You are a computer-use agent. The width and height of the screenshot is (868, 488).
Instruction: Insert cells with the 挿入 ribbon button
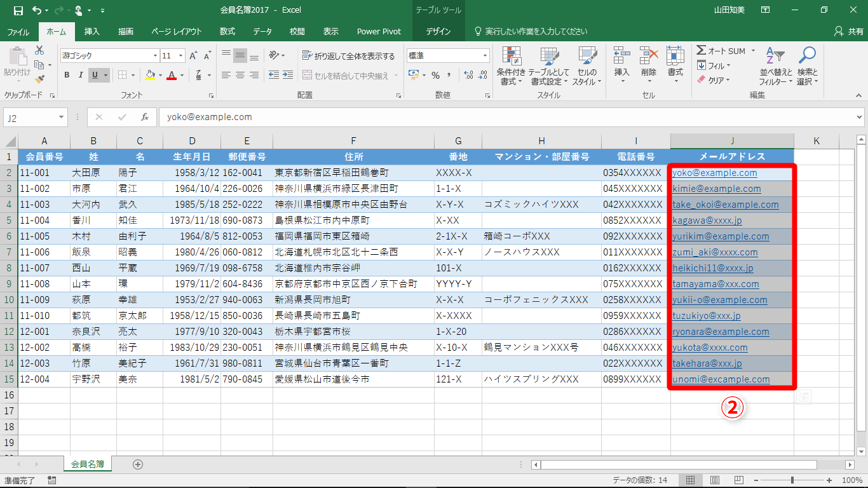(621, 66)
